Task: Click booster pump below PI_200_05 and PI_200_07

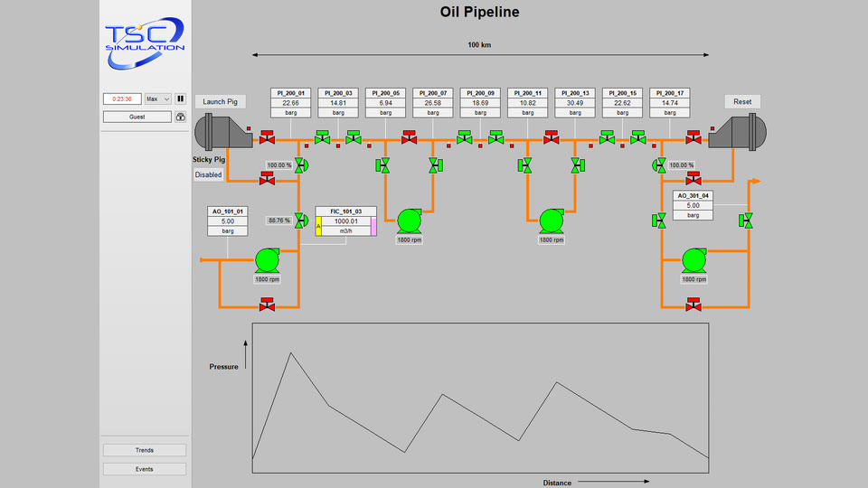Action: (409, 221)
